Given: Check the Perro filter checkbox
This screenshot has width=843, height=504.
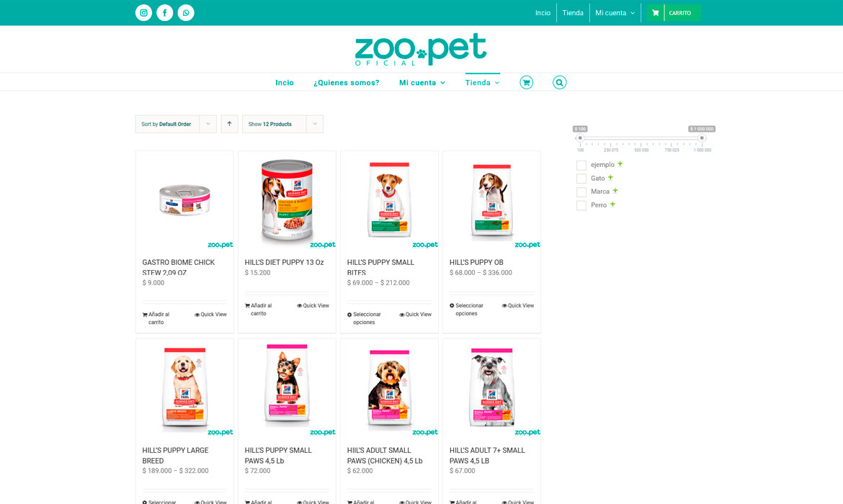Looking at the screenshot, I should [x=581, y=205].
